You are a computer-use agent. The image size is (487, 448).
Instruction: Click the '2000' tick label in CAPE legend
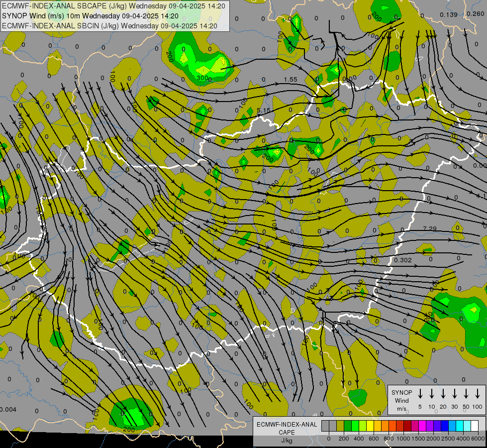click(x=433, y=439)
